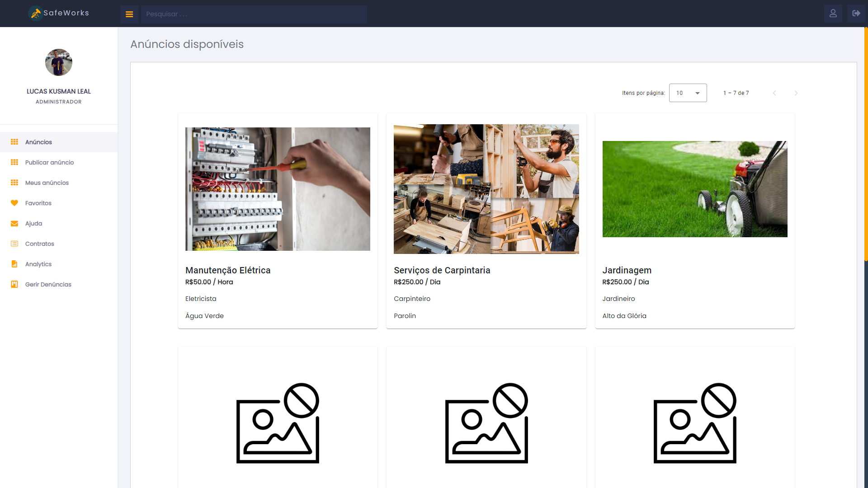Go to the next page arrow

tap(796, 93)
